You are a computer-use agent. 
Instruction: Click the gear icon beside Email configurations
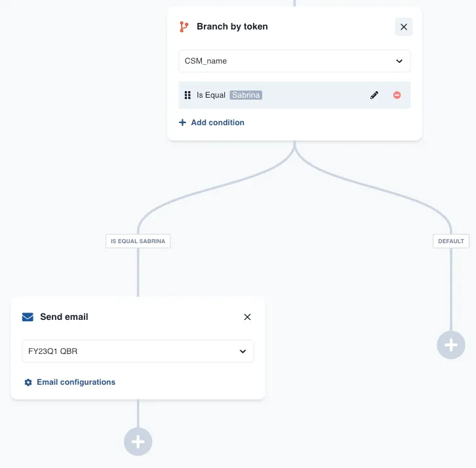[x=28, y=382]
